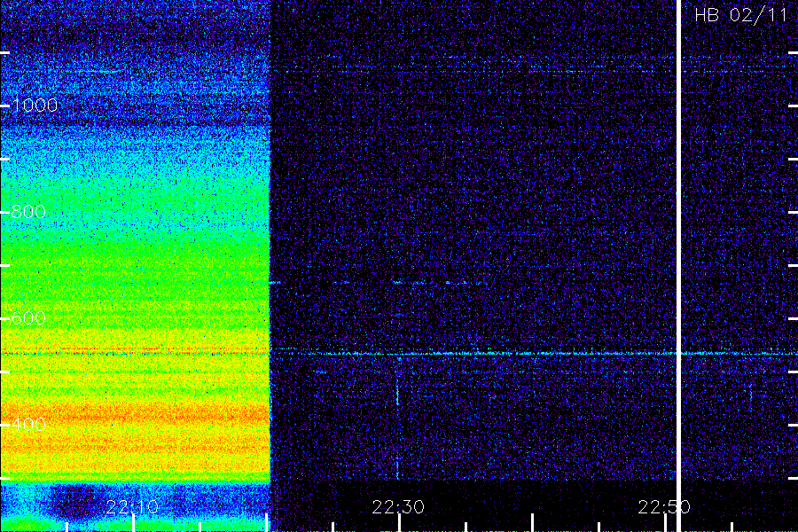Screen dimensions: 798x532
Task: Click the 22:30 time label
Action: (x=398, y=506)
